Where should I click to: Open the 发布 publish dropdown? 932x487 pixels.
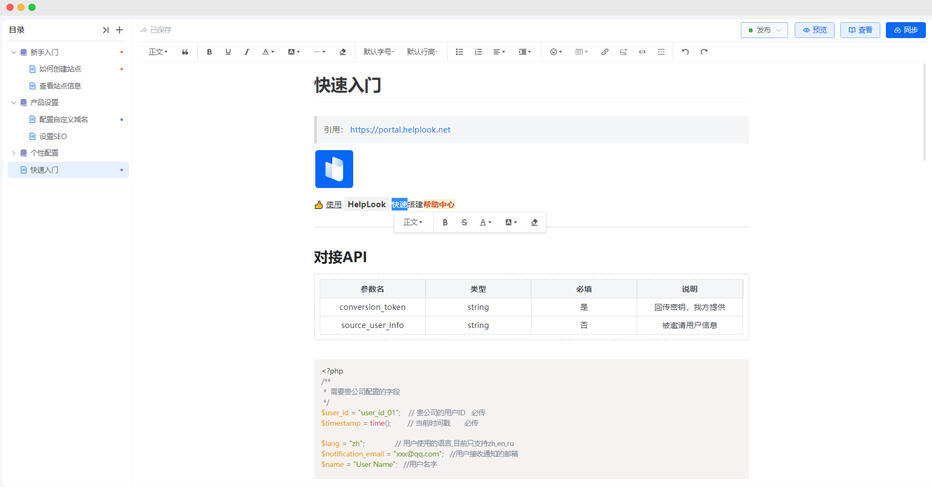pos(764,30)
